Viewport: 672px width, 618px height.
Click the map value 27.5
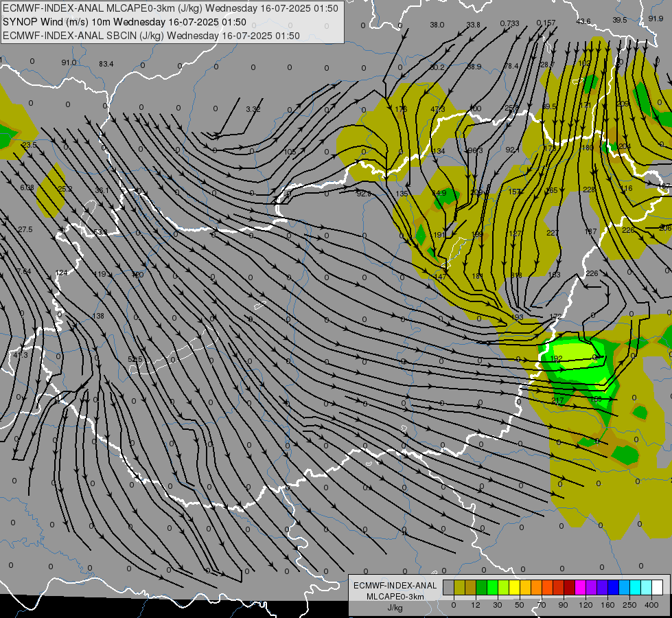[25, 229]
